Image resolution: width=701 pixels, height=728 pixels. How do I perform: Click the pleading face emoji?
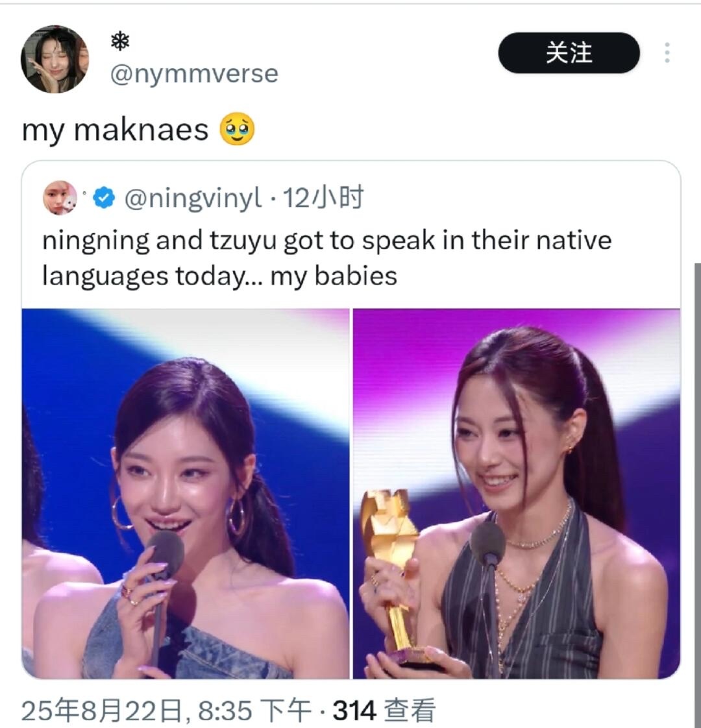[237, 129]
